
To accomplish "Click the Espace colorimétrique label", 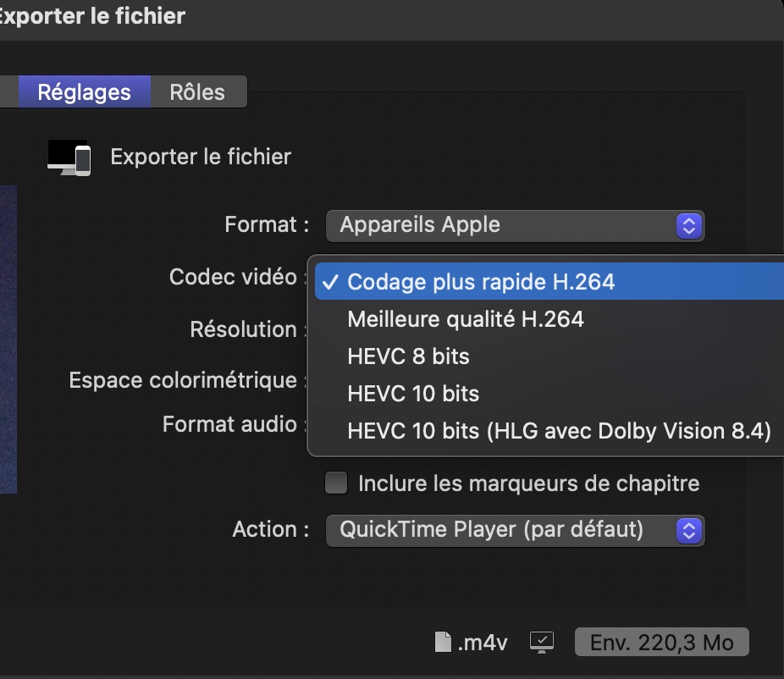I will click(182, 380).
